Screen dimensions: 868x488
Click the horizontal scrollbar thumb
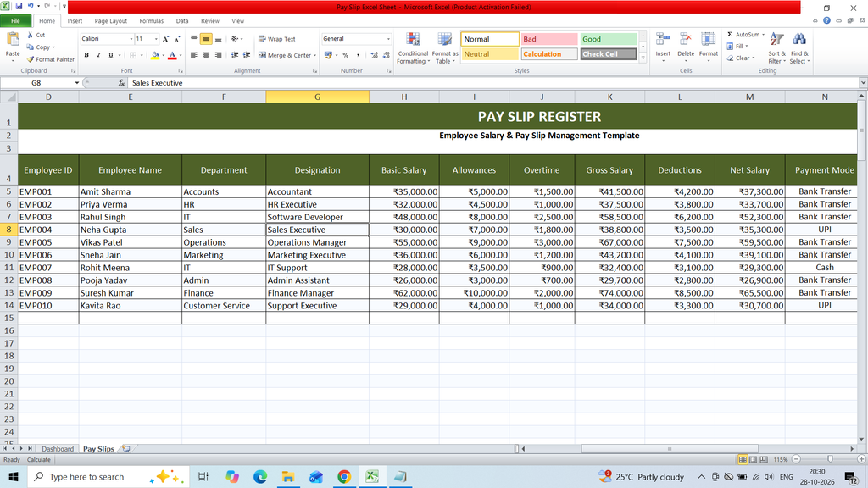(x=670, y=449)
